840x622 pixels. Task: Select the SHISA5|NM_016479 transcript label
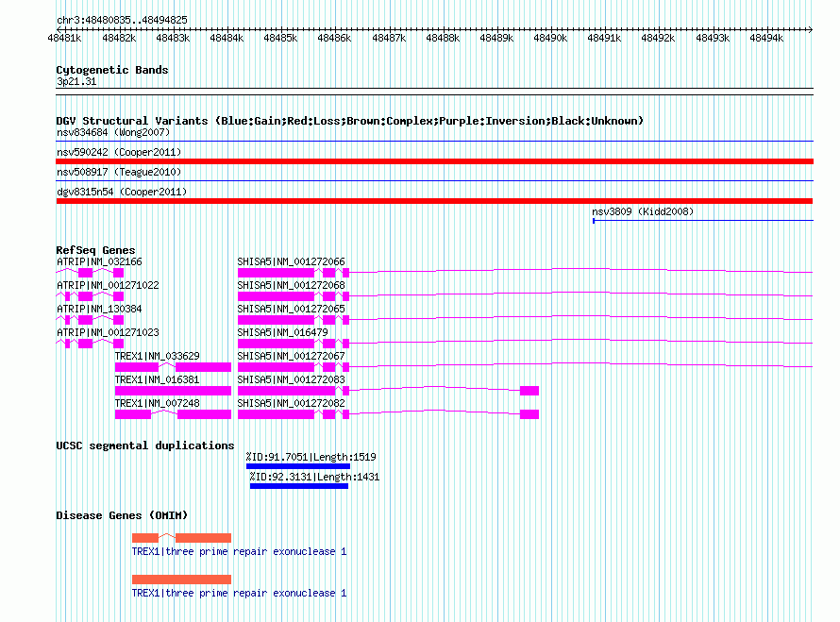pos(282,332)
